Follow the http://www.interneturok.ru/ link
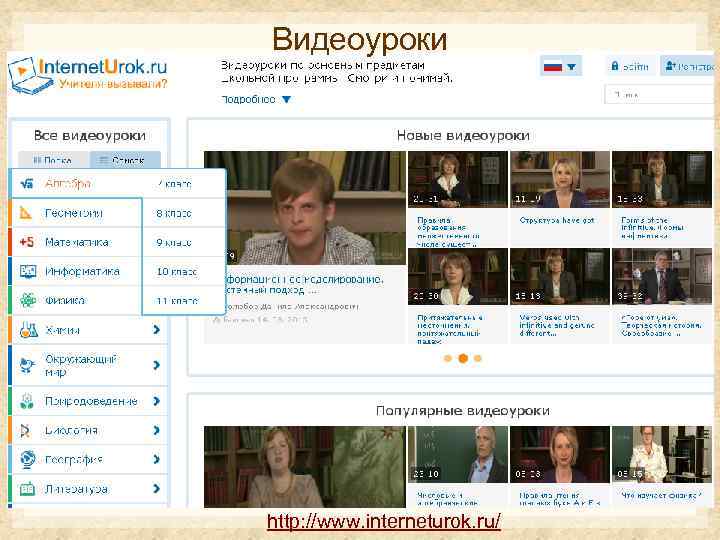 [383, 522]
